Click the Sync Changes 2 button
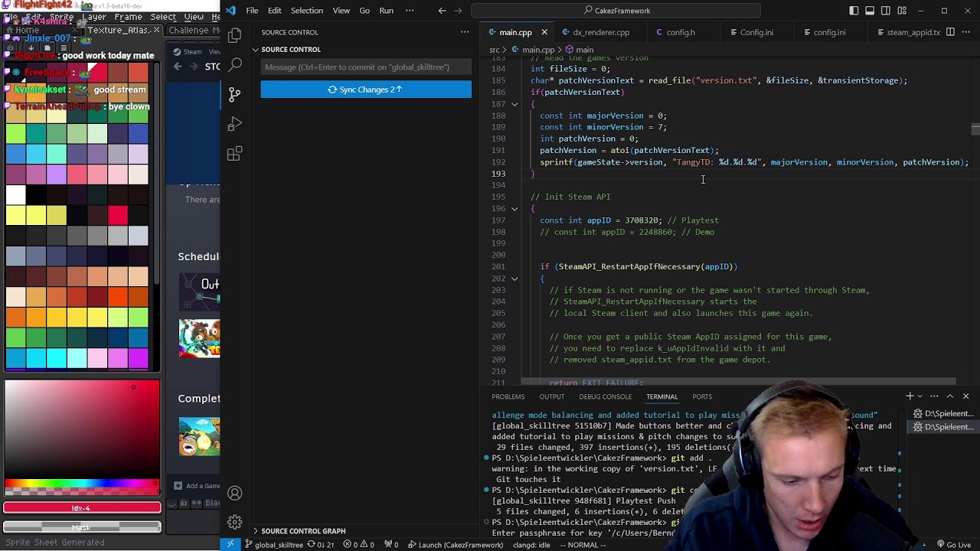 pyautogui.click(x=366, y=90)
